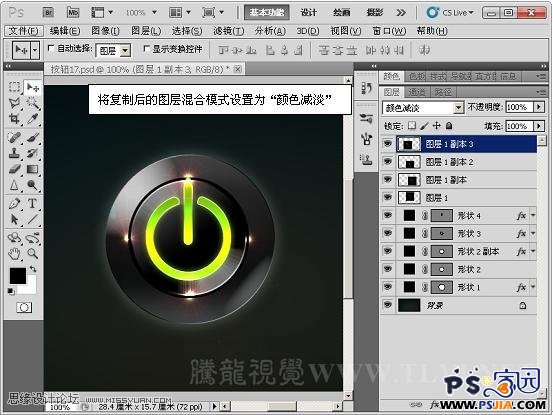
Task: Select the Zoom tool in toolbox
Action: click(33, 253)
